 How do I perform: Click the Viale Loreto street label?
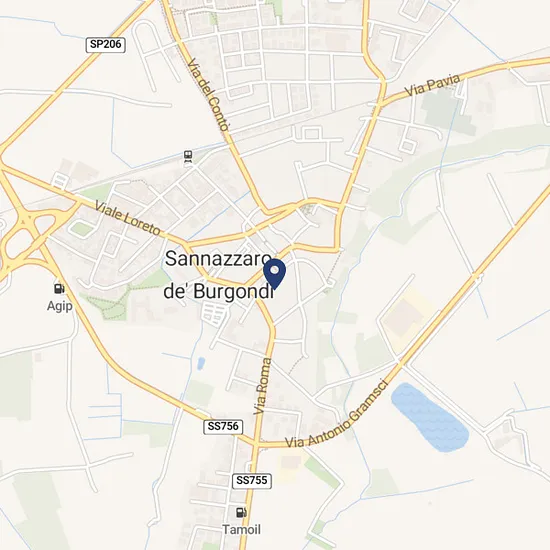click(128, 218)
